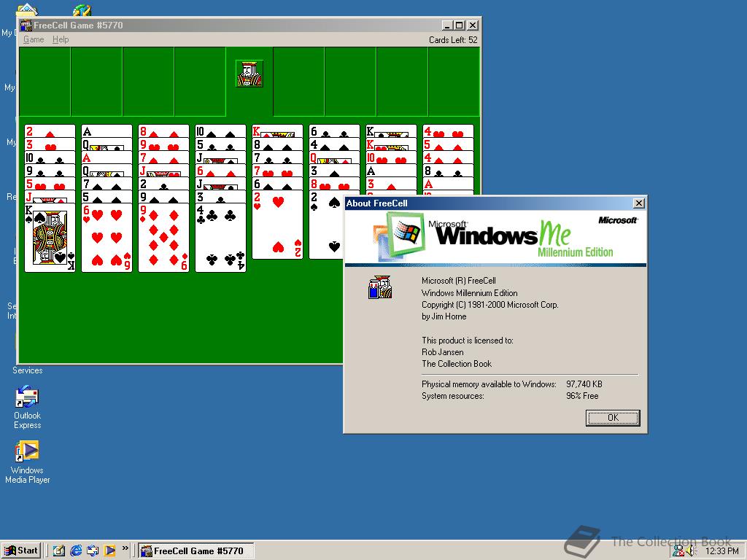Click the 96% Free resources value
The image size is (747, 560).
coord(582,396)
